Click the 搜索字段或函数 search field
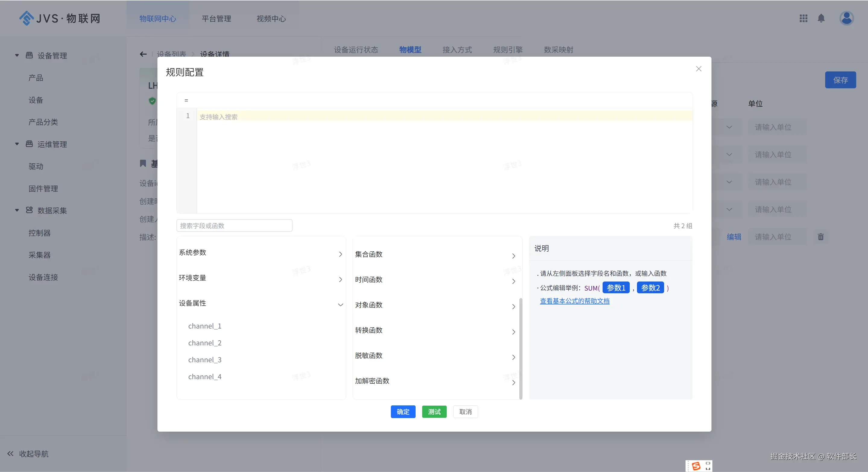Viewport: 868px width, 472px height. point(234,225)
